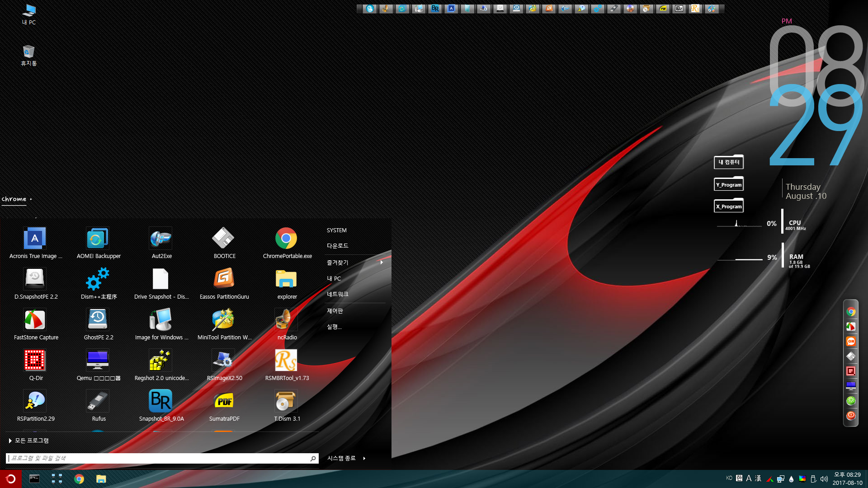Image resolution: width=868 pixels, height=488 pixels.
Task: Click blue magnifier icon in top launcher bar
Action: pos(370,9)
